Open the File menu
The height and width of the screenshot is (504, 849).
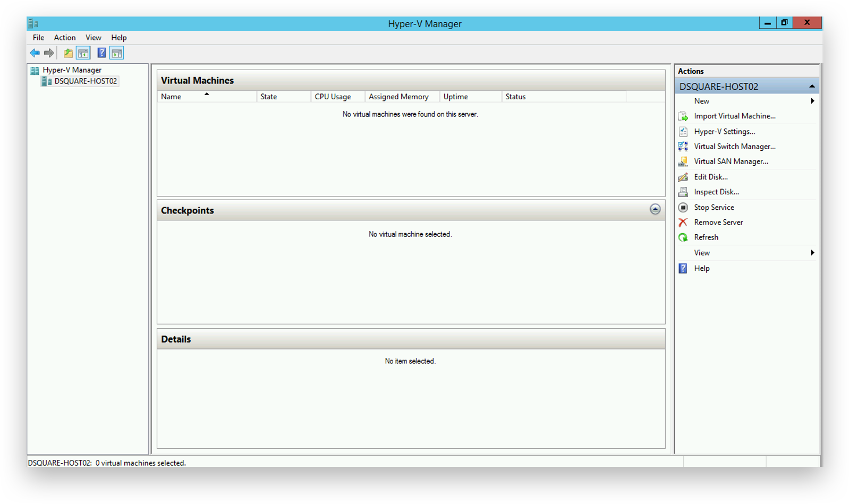[x=38, y=38]
